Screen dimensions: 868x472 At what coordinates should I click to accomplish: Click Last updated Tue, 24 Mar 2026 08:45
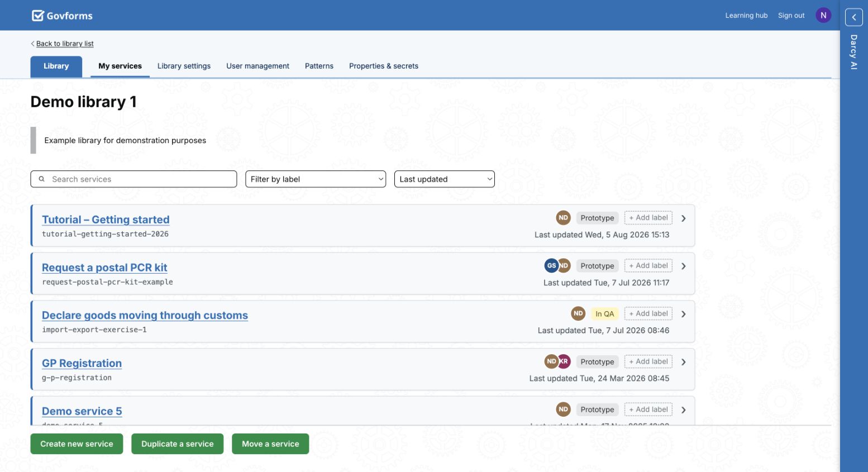[599, 378]
